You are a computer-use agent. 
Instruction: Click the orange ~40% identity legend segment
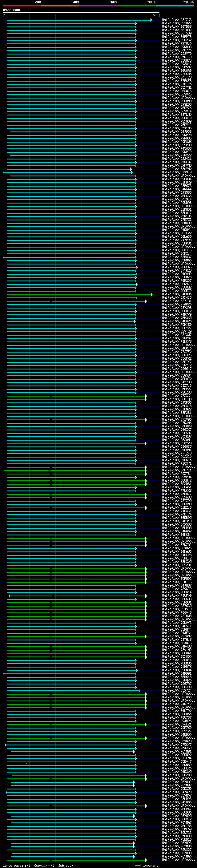60,6
